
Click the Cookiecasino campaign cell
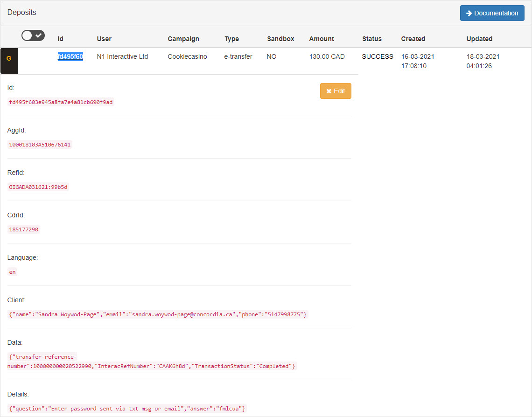[187, 56]
